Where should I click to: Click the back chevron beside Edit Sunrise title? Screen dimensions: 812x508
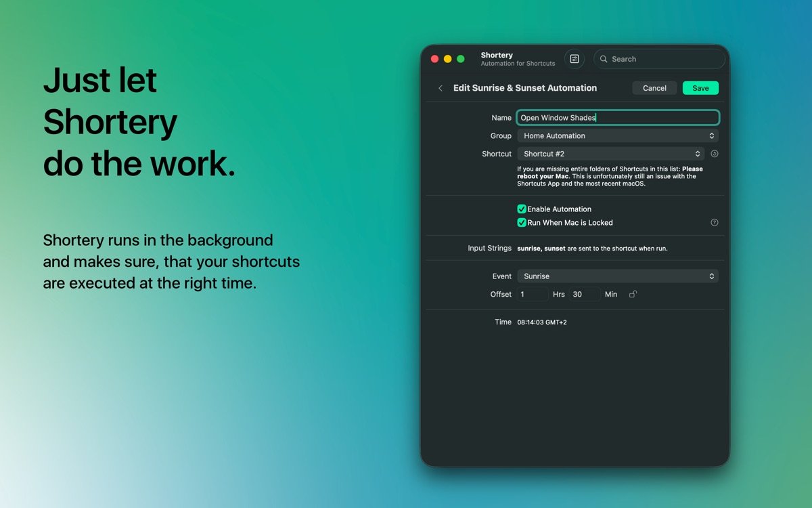tap(441, 88)
